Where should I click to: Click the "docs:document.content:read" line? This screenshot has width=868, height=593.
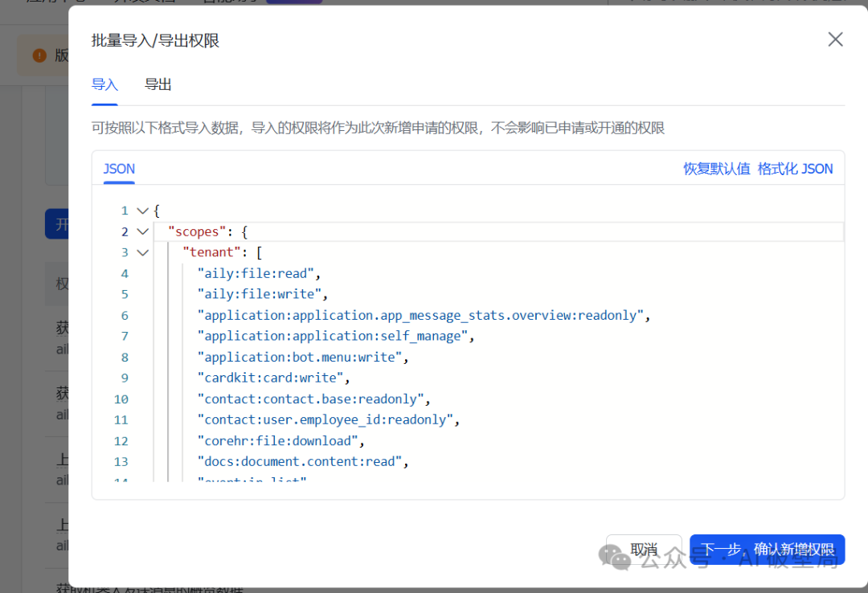click(x=303, y=462)
